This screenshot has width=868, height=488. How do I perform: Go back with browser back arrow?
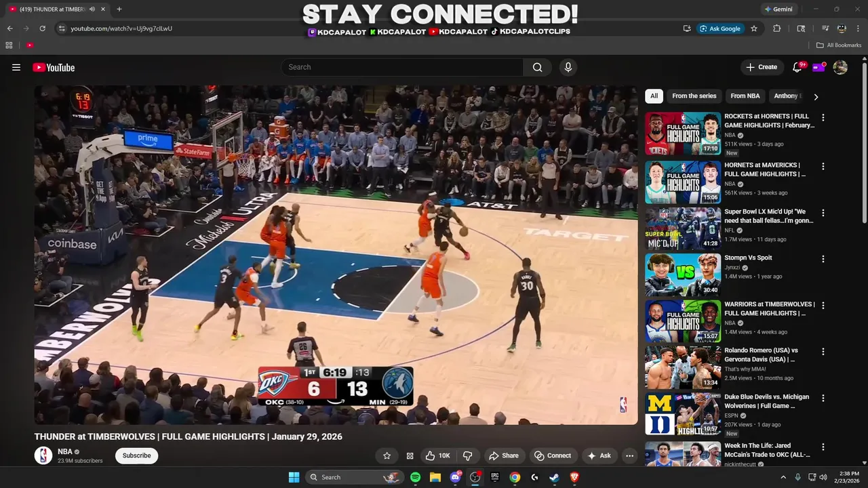click(x=9, y=28)
